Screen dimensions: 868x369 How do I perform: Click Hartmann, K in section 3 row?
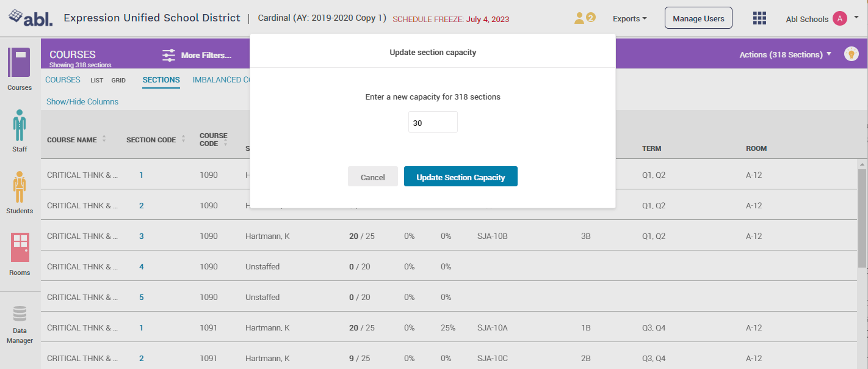267,236
